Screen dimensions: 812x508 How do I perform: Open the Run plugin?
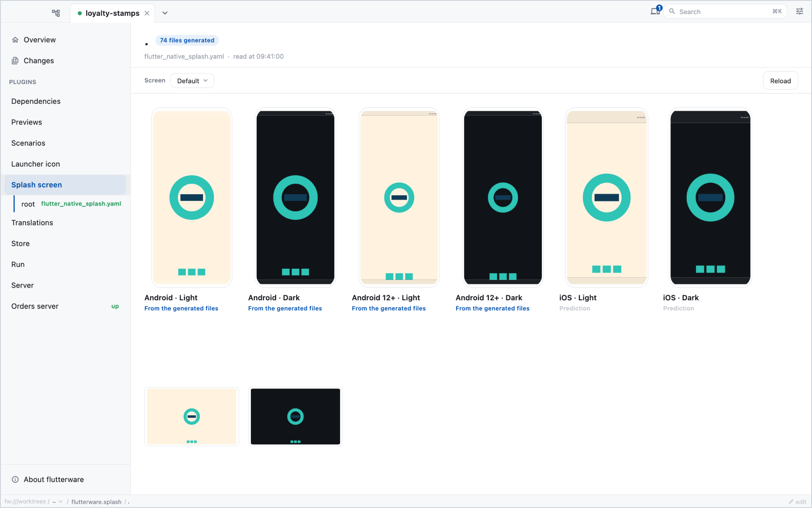click(x=65, y=265)
